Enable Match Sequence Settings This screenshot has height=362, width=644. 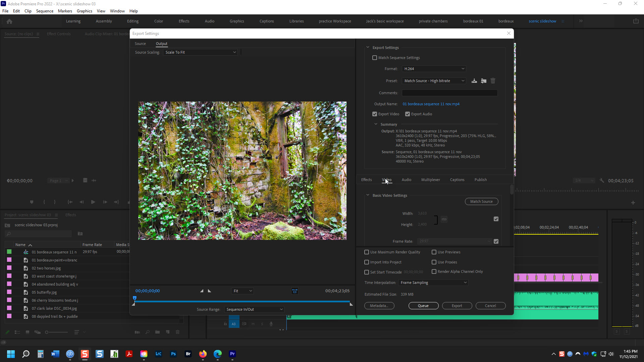pos(375,57)
